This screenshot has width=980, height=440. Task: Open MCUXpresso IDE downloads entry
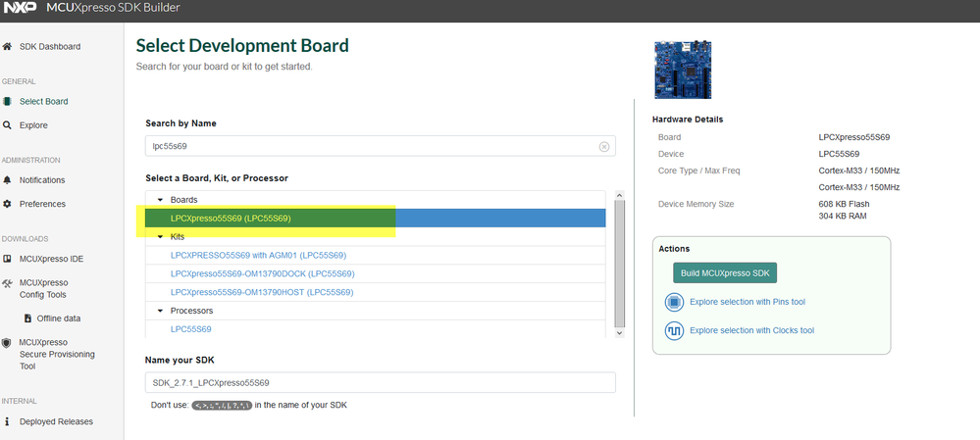(x=51, y=259)
